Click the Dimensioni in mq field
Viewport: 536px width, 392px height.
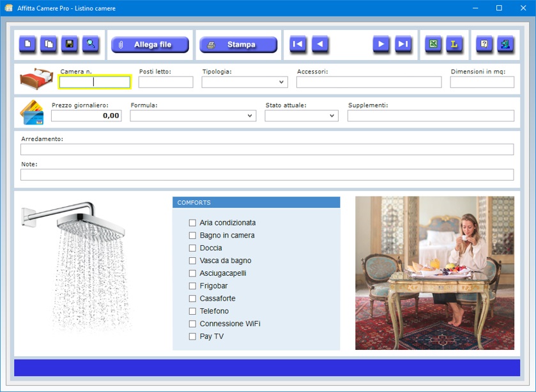(x=482, y=82)
